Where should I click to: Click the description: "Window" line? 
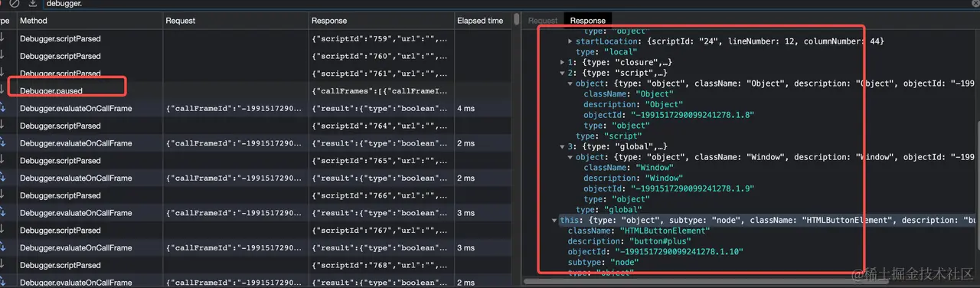[632, 178]
